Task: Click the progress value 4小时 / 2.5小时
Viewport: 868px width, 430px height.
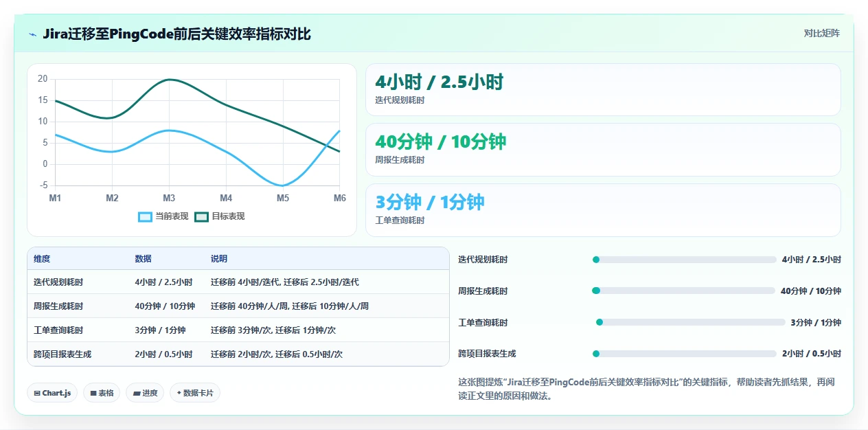Action: coord(811,260)
